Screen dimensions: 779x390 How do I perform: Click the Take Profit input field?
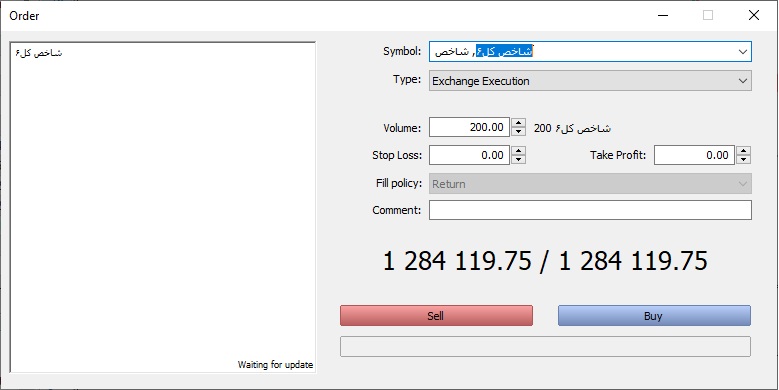pos(695,155)
